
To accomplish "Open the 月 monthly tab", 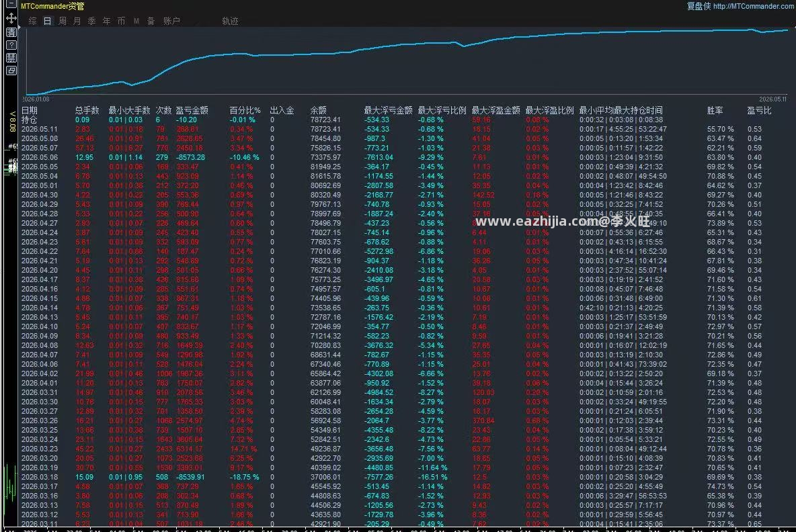I will (77, 21).
